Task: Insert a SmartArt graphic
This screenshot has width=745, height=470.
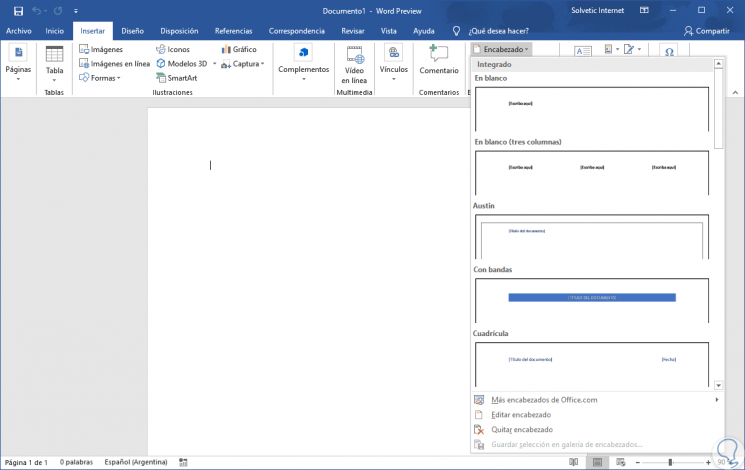Action: click(x=176, y=78)
